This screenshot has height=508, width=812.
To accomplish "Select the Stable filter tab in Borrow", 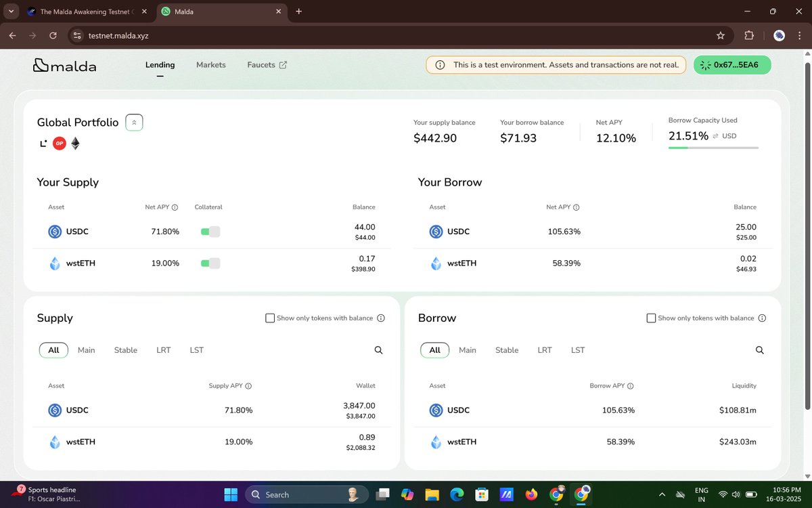I will 506,350.
